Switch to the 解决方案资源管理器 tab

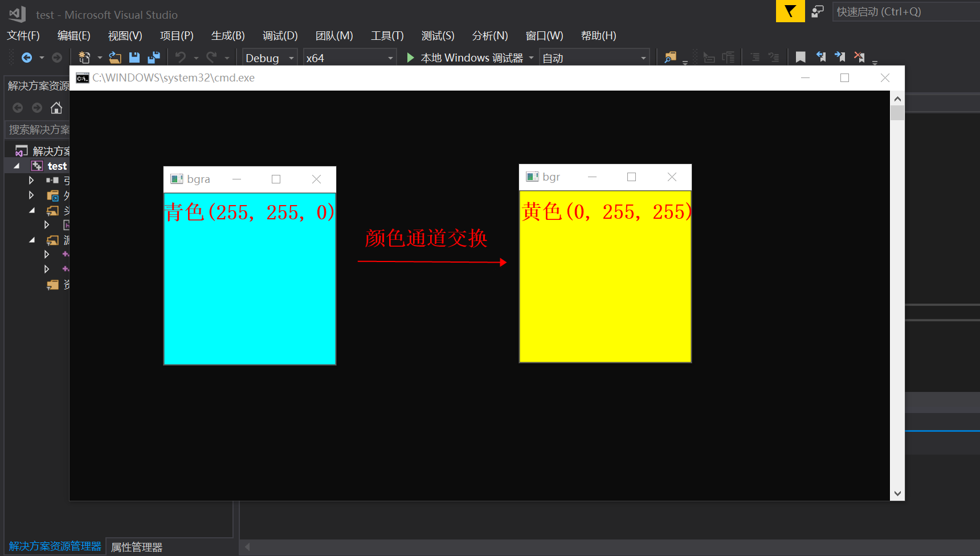(55, 546)
